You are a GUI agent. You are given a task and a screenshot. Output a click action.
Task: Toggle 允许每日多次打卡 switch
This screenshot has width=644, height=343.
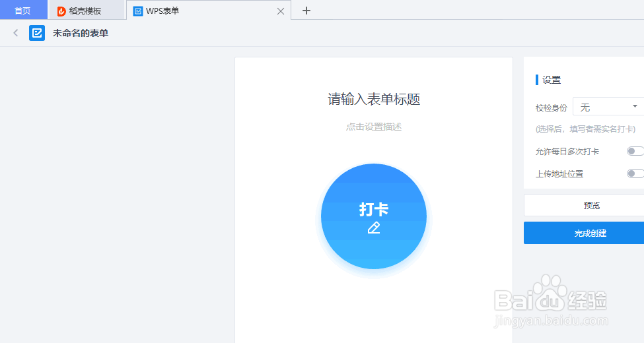coord(635,151)
